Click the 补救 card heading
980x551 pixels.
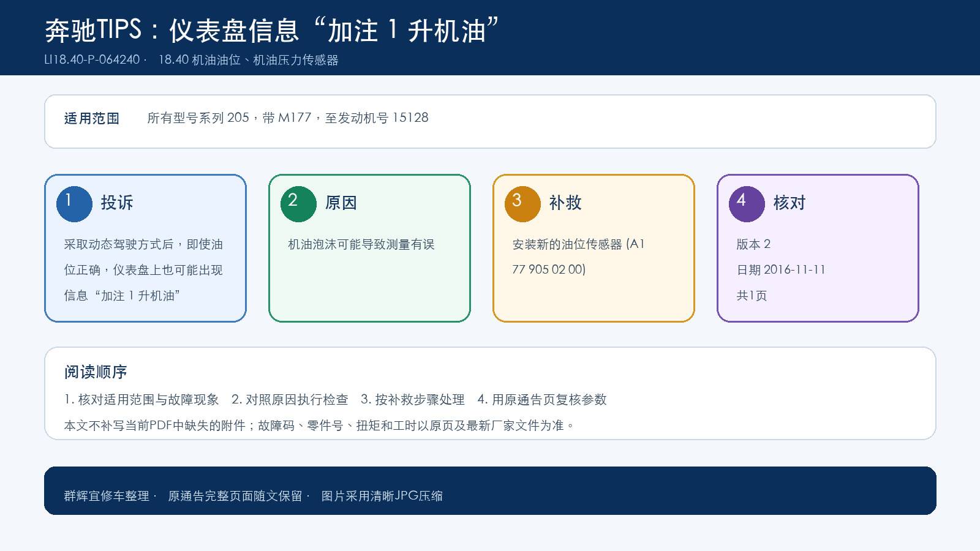pyautogui.click(x=565, y=203)
